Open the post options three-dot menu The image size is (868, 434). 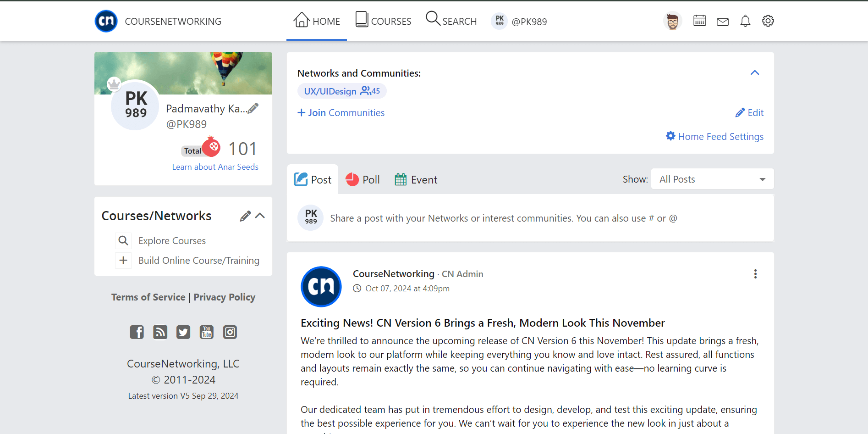(x=755, y=274)
